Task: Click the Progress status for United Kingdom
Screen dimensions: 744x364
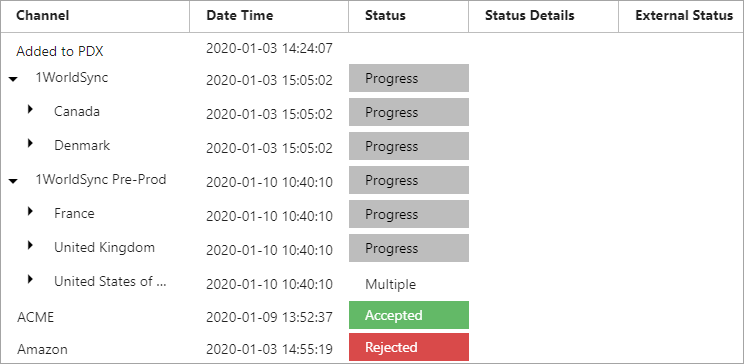Action: [x=409, y=248]
